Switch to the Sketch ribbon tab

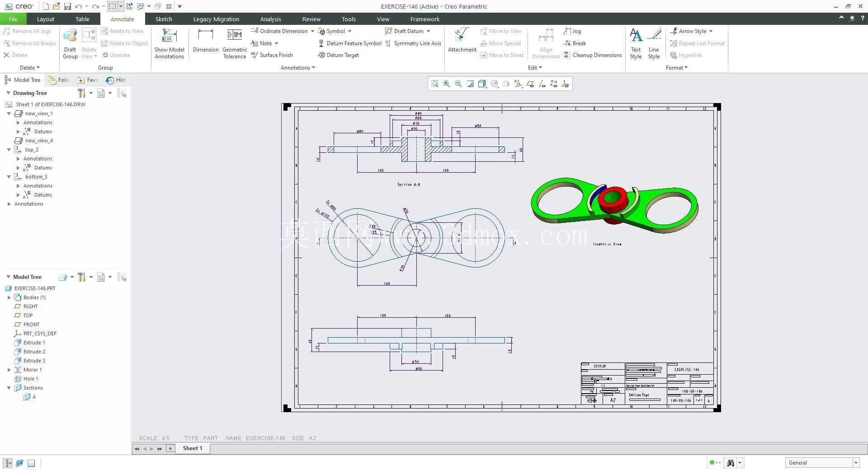(164, 19)
